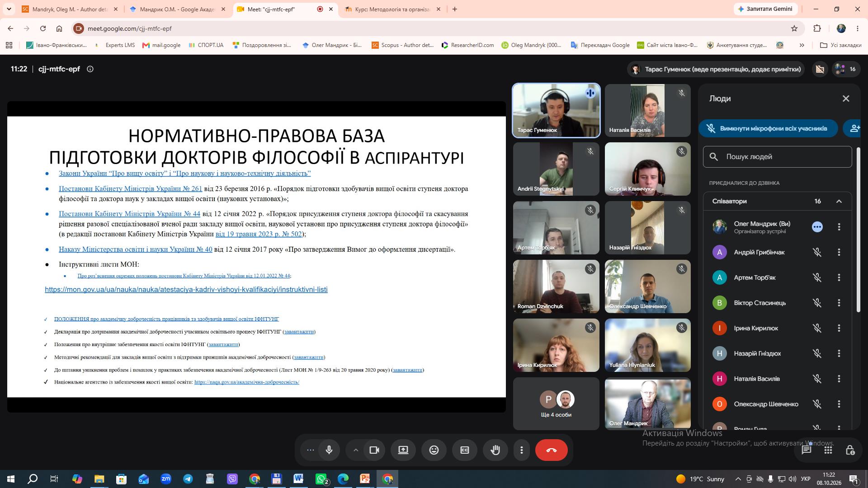This screenshot has height=488, width=868.
Task: Open Chrome three-dot menu
Action: (858, 28)
